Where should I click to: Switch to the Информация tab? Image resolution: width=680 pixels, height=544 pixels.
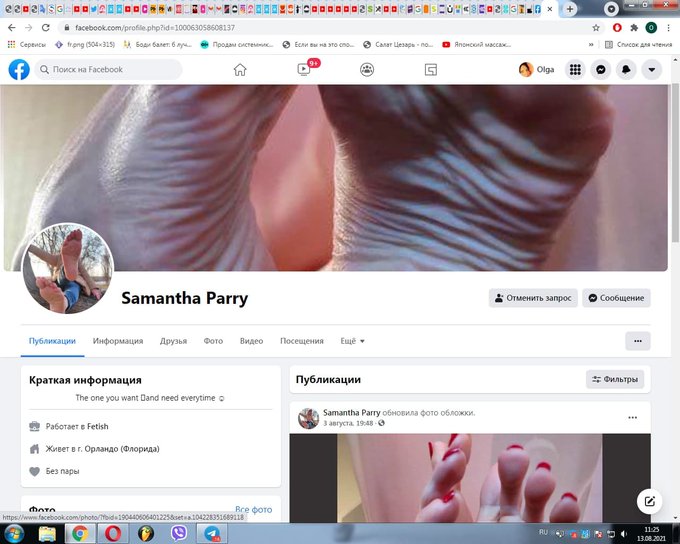coord(118,341)
